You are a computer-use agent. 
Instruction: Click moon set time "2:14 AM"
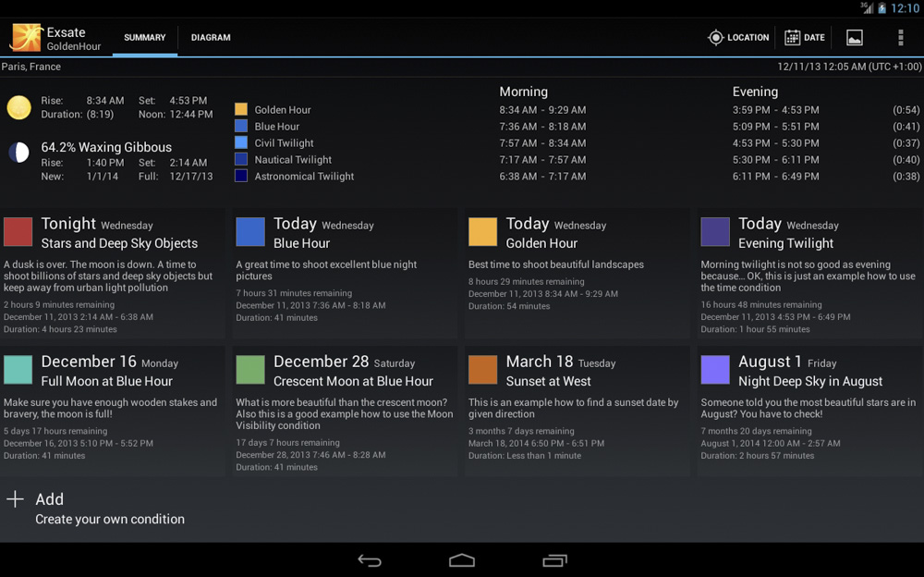(188, 162)
